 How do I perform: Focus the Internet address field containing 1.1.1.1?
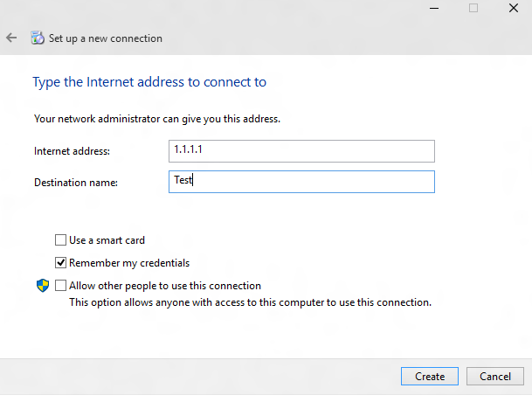click(301, 150)
